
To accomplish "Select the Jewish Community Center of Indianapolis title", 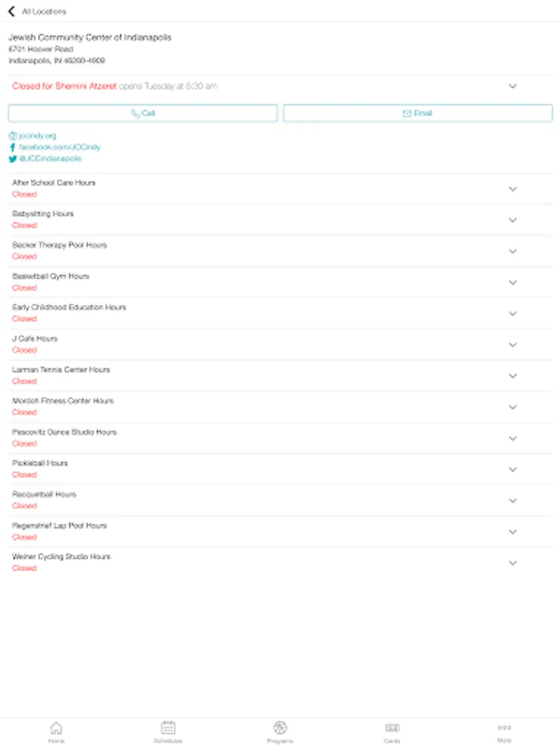I will (90, 37).
